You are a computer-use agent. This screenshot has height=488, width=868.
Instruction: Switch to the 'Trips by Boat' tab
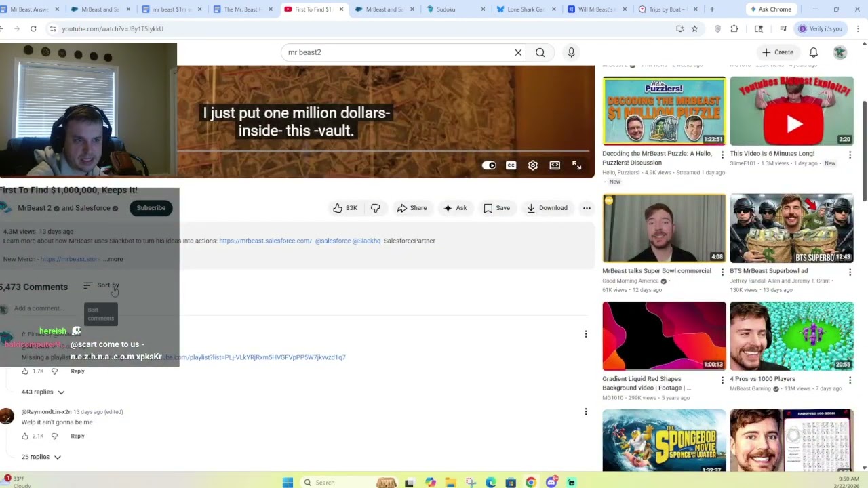point(667,9)
